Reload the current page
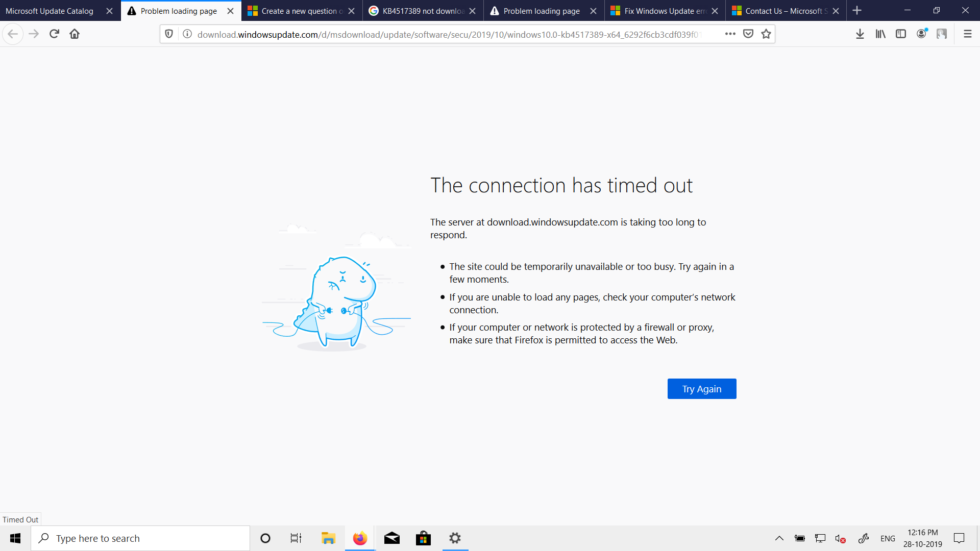Viewport: 980px width, 551px height. [x=54, y=34]
